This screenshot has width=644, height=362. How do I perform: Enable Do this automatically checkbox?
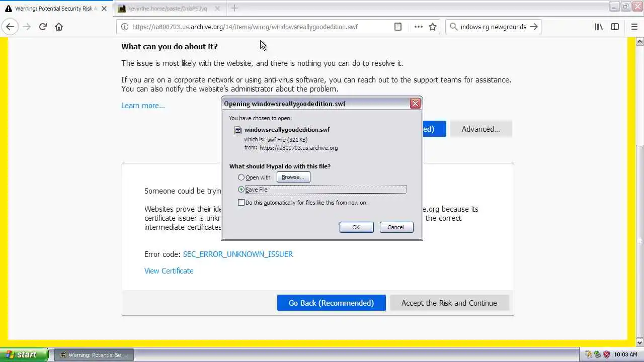242,203
